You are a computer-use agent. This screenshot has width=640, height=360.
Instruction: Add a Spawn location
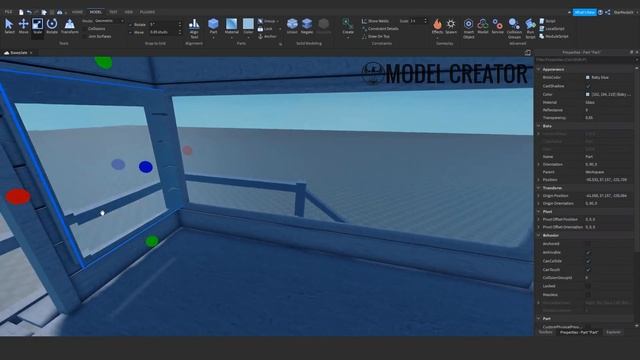451,26
